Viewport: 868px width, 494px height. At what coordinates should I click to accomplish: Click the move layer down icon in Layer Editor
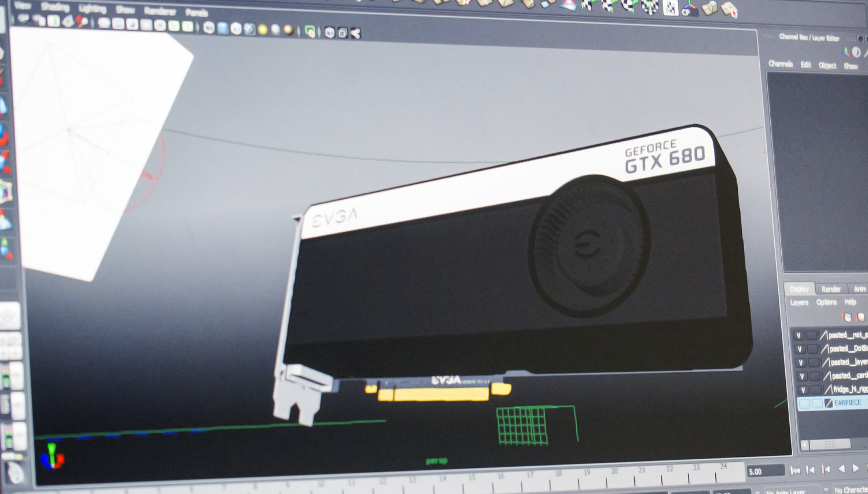[859, 318]
